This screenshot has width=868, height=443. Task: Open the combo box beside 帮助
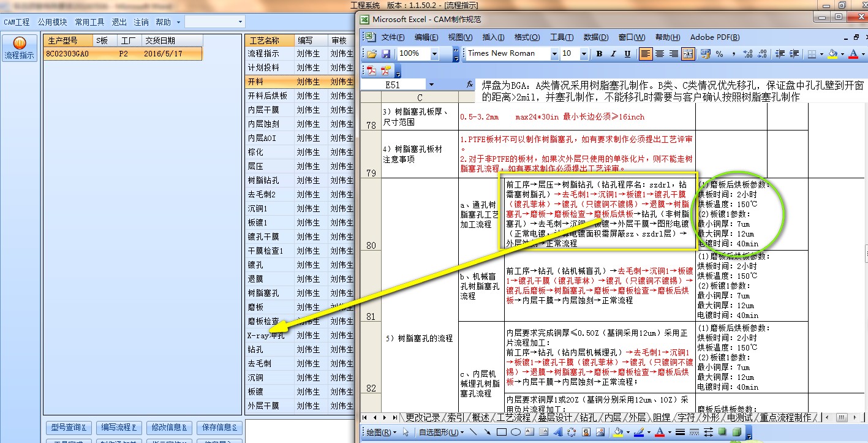214,22
